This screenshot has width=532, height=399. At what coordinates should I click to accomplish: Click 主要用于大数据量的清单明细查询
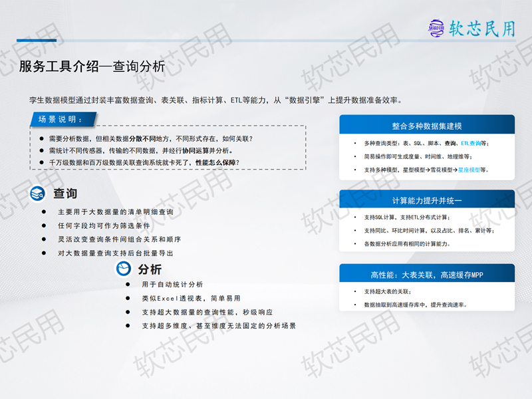[116, 212]
